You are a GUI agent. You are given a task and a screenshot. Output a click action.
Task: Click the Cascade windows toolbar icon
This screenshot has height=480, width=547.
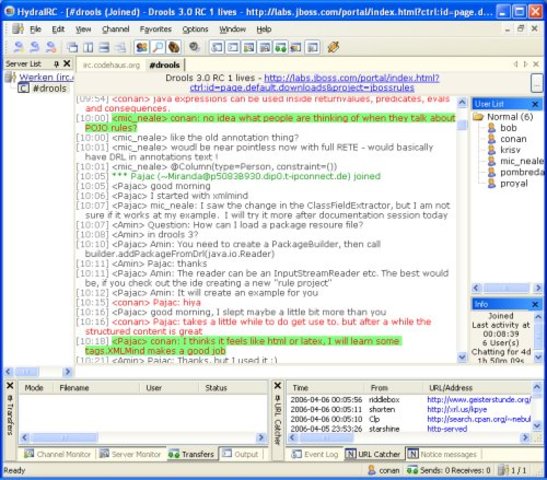[x=72, y=47]
